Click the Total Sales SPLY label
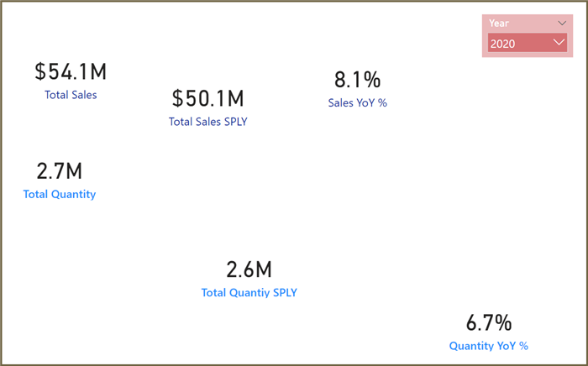The height and width of the screenshot is (366, 588). (207, 121)
